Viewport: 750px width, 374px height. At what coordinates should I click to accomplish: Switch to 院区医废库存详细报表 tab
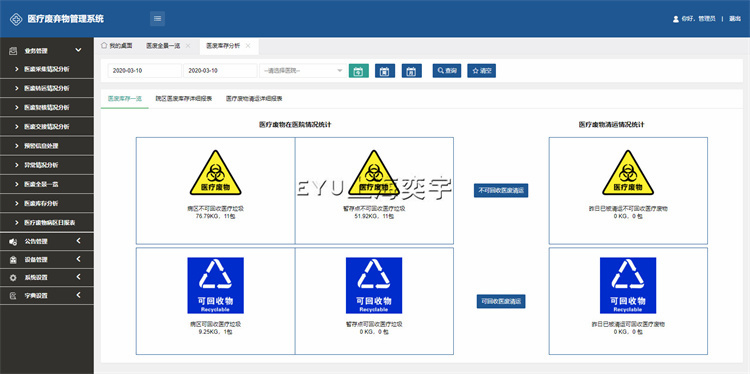tap(184, 99)
